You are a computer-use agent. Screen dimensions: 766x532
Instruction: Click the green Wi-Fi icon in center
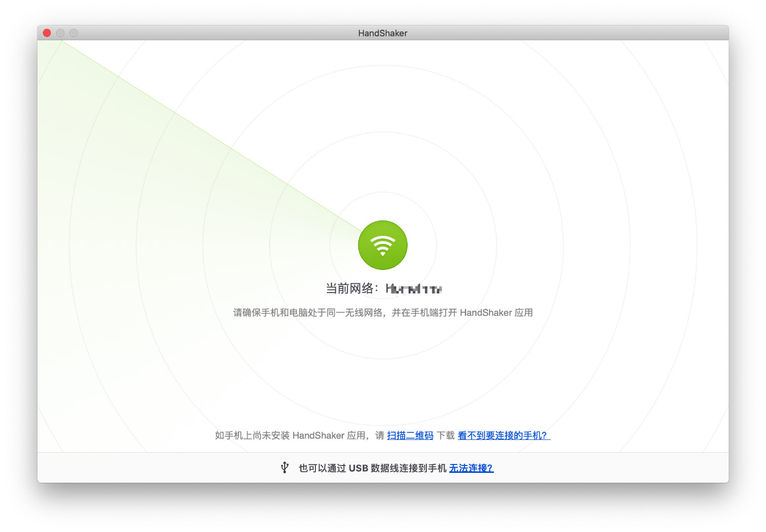383,245
